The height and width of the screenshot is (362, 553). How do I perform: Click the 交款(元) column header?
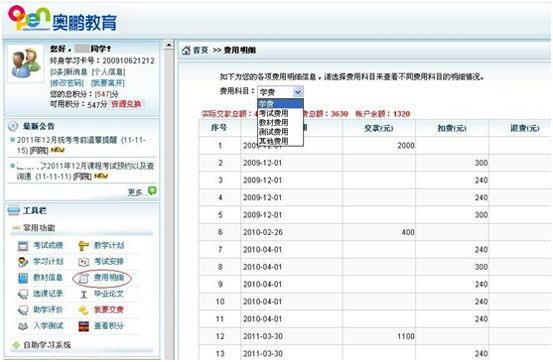(x=378, y=128)
